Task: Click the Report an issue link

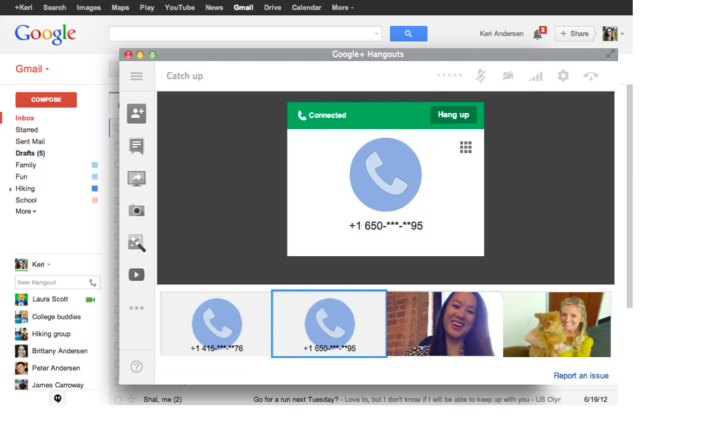Action: coord(581,376)
